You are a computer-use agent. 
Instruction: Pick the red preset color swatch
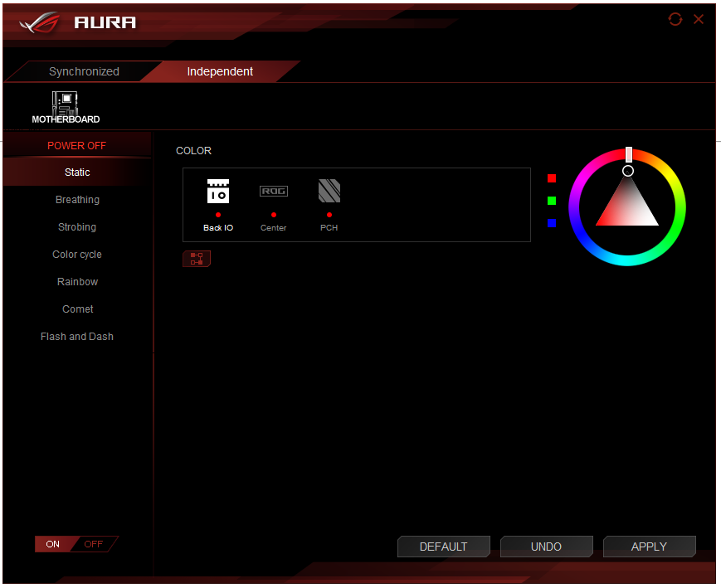552,178
